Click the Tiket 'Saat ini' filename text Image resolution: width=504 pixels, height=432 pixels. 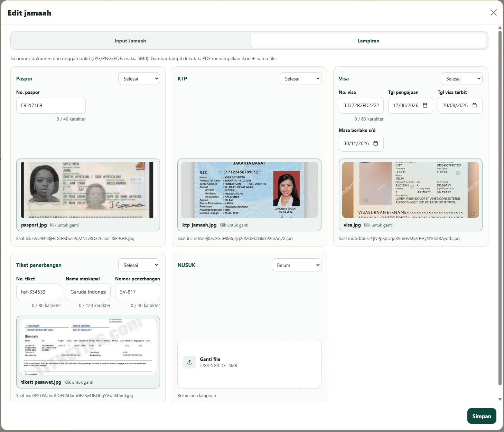point(75,396)
